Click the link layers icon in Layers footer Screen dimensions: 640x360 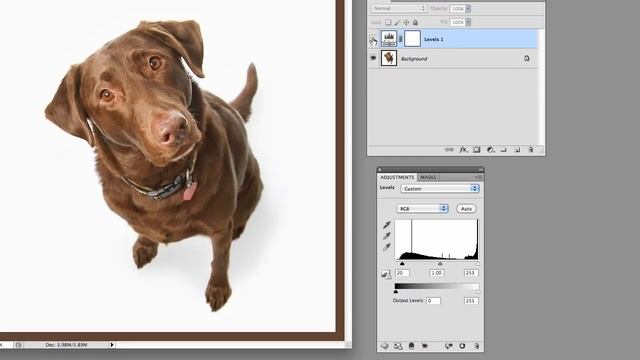pos(449,150)
